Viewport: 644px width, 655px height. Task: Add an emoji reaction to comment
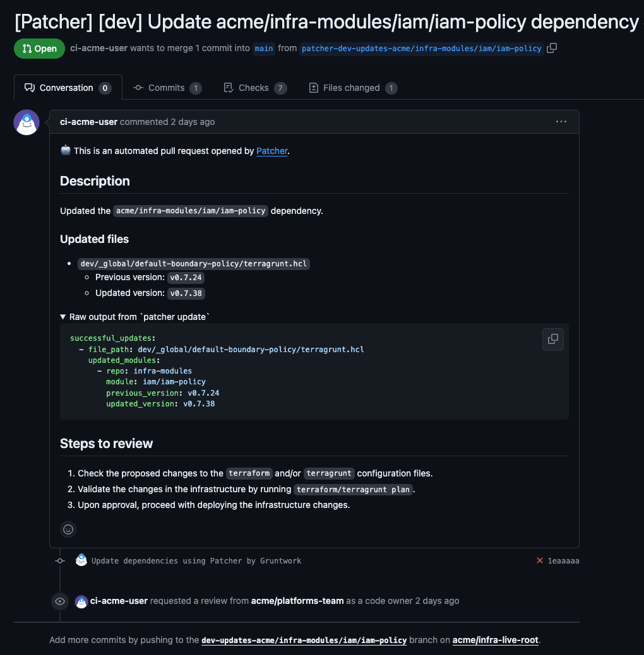[x=68, y=529]
